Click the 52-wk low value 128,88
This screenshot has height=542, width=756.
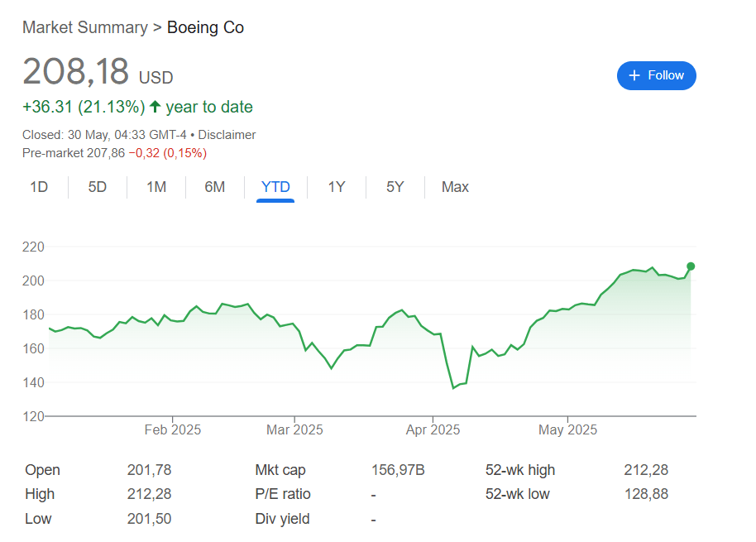(x=647, y=494)
